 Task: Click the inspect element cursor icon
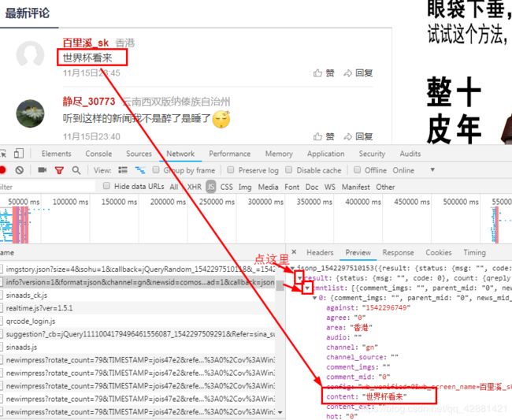pos(2,154)
